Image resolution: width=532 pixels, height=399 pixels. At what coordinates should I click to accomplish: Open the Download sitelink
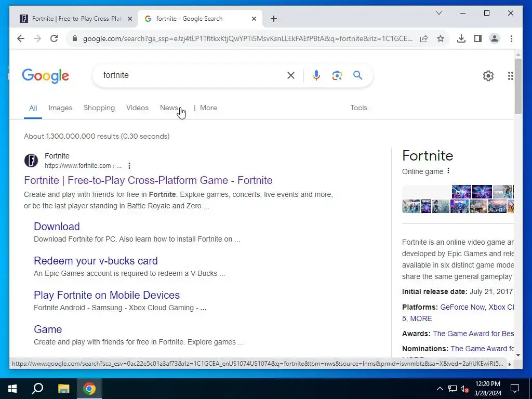[x=57, y=227]
